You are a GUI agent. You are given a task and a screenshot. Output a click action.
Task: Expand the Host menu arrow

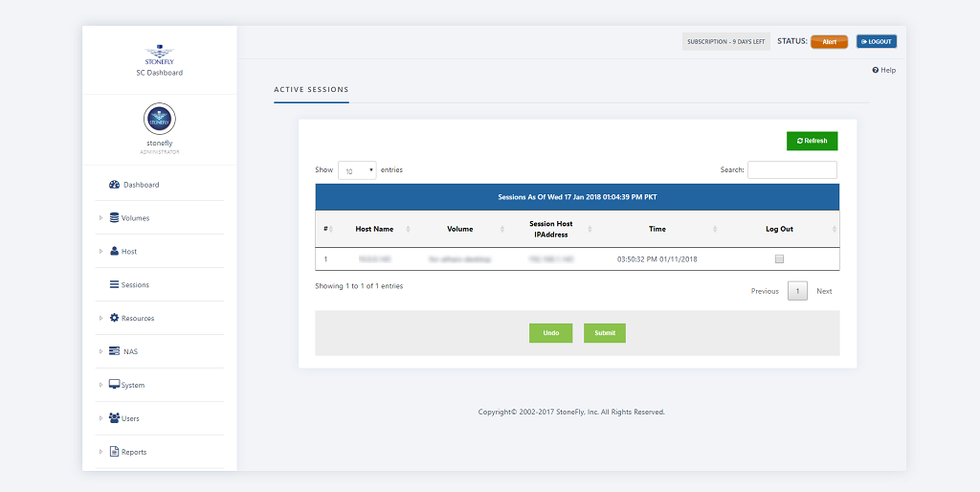(100, 252)
